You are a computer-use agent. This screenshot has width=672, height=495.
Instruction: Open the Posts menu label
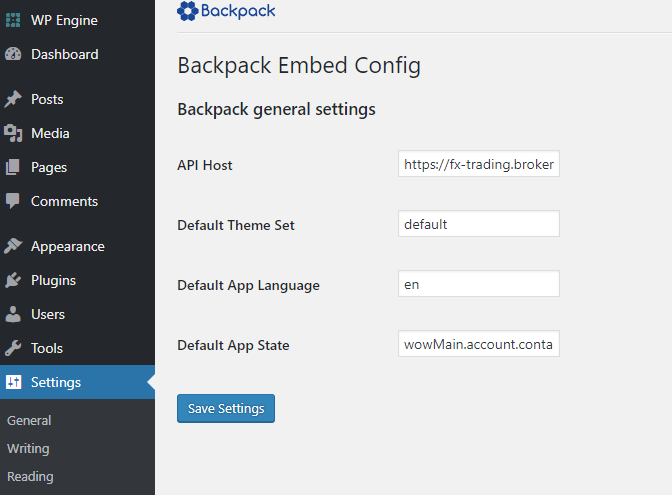coord(47,99)
